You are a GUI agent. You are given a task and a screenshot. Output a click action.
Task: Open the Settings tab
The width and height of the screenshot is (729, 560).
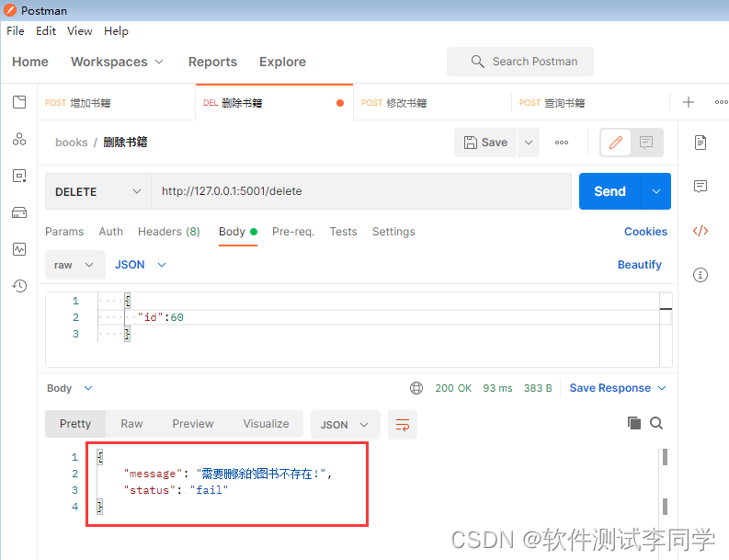pyautogui.click(x=393, y=232)
